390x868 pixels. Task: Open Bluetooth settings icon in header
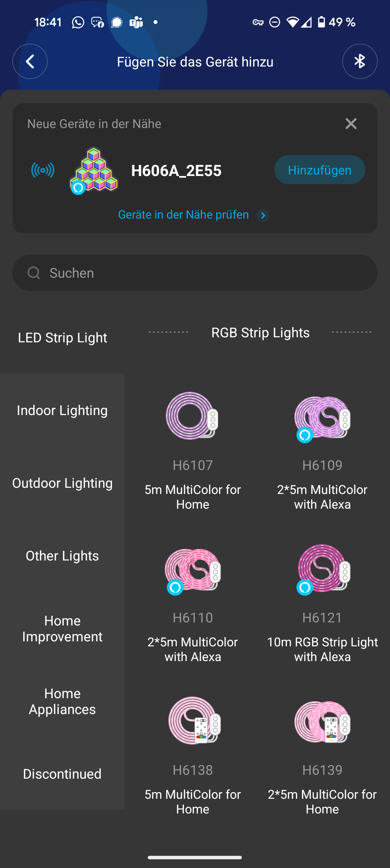pos(359,62)
